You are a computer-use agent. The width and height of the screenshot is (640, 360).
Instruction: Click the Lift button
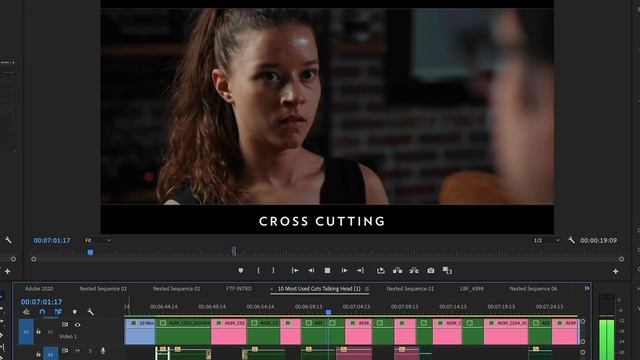tap(381, 271)
